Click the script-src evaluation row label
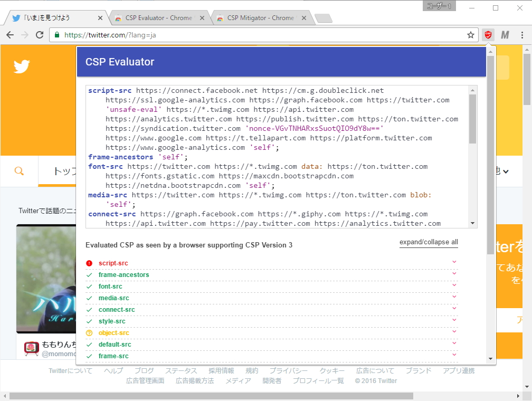The width and height of the screenshot is (532, 401). click(x=113, y=263)
